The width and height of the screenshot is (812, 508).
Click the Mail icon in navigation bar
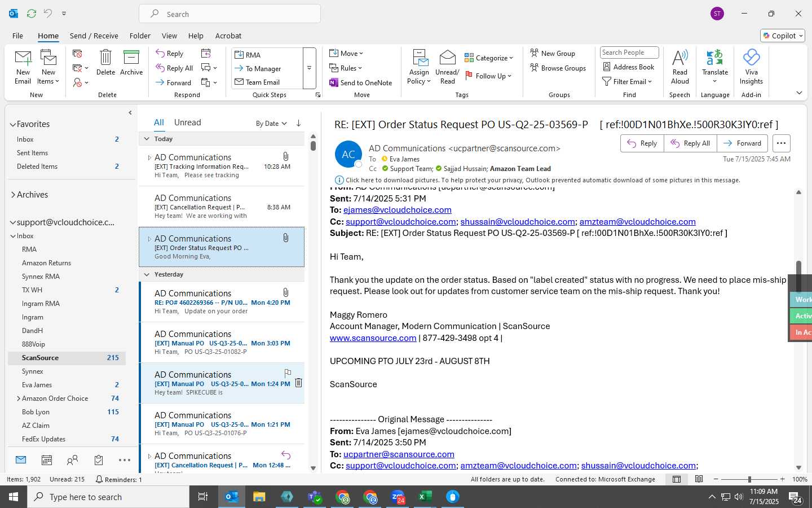pyautogui.click(x=21, y=460)
